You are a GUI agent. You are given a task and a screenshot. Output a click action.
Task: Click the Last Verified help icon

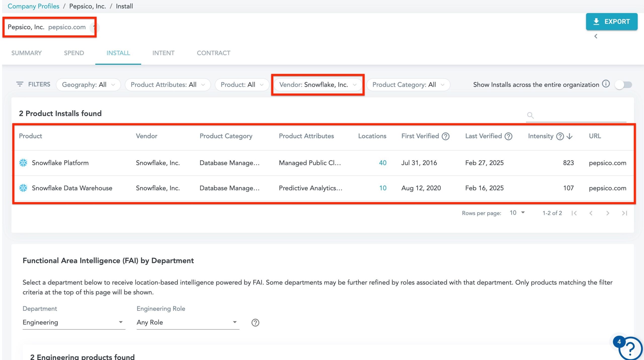508,136
